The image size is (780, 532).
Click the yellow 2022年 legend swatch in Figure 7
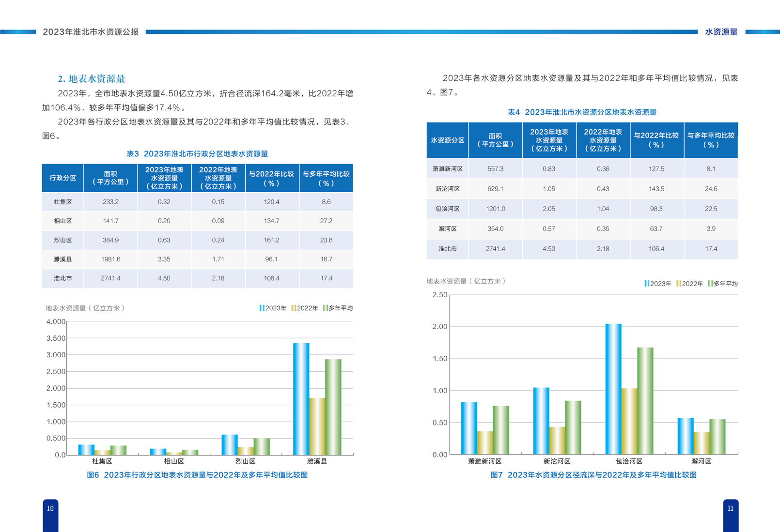pos(679,284)
